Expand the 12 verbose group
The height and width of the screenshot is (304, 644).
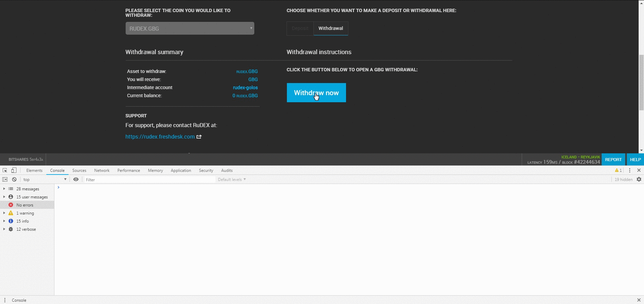click(x=4, y=229)
